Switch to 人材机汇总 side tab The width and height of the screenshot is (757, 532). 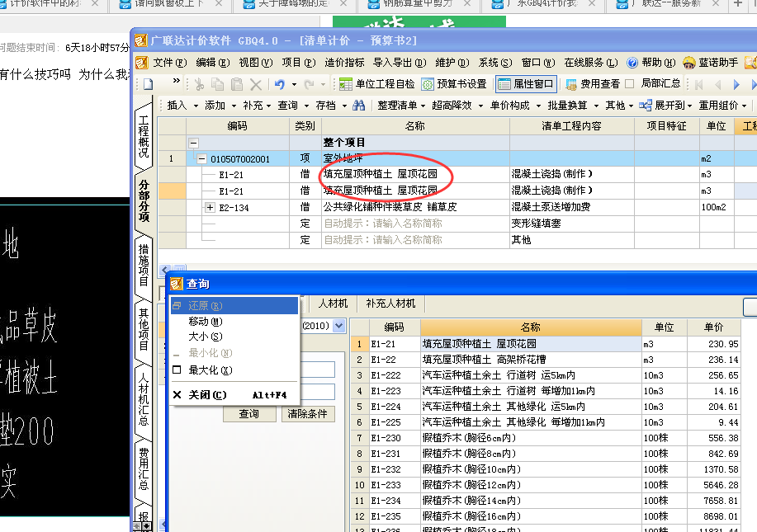click(144, 398)
